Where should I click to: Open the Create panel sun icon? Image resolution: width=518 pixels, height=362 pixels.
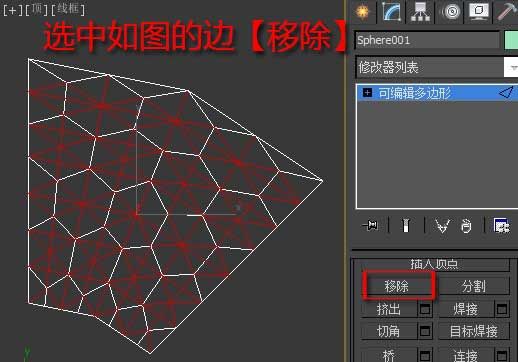coord(363,12)
